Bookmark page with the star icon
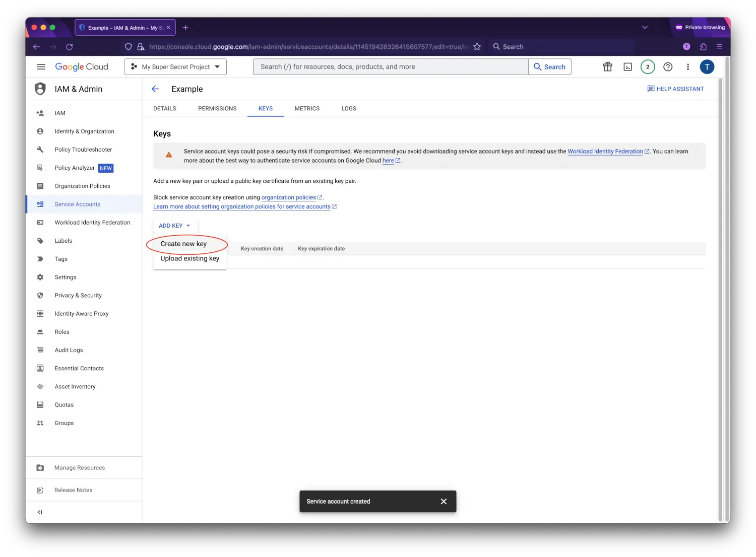756x557 pixels. (x=477, y=47)
